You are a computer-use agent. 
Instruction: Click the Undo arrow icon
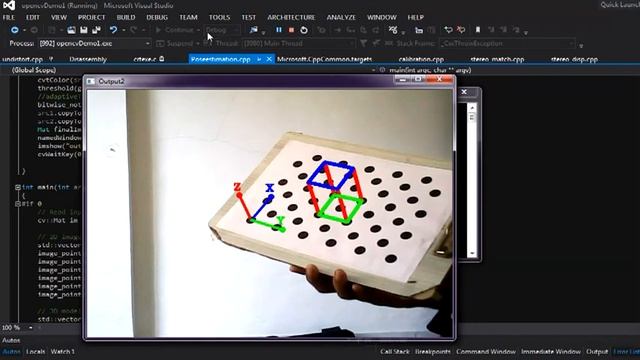(113, 30)
